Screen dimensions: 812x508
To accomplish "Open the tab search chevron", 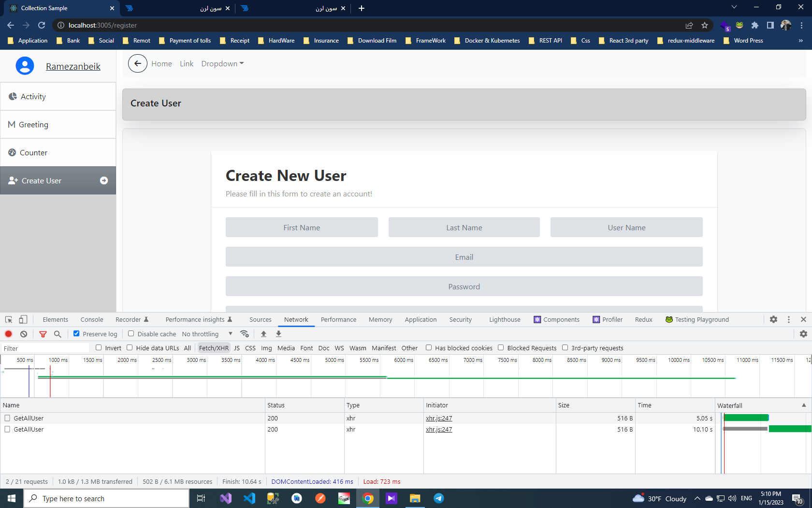I will tap(734, 7).
